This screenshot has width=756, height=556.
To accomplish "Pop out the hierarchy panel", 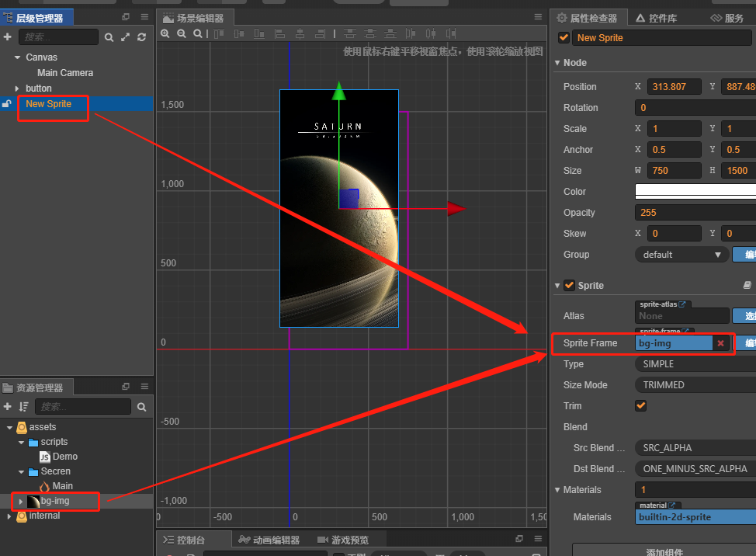I will tap(126, 17).
